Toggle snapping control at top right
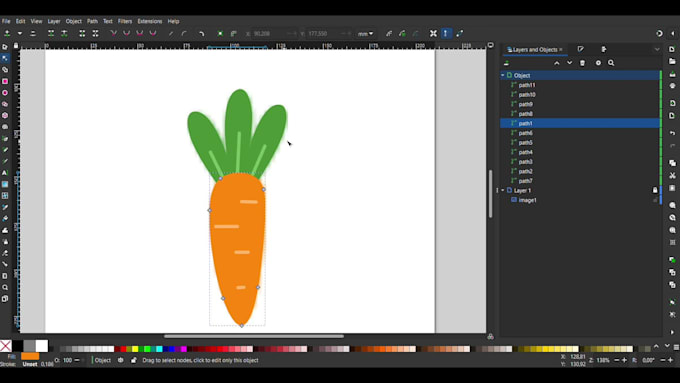The height and width of the screenshot is (383, 680). click(659, 33)
